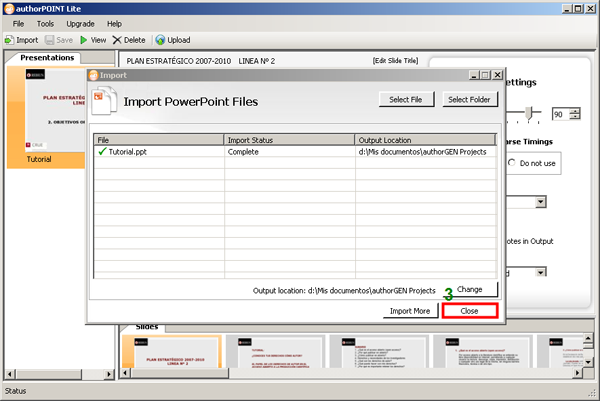This screenshot has width=600, height=401.
Task: Click the Import toolbar icon
Action: 9,40
